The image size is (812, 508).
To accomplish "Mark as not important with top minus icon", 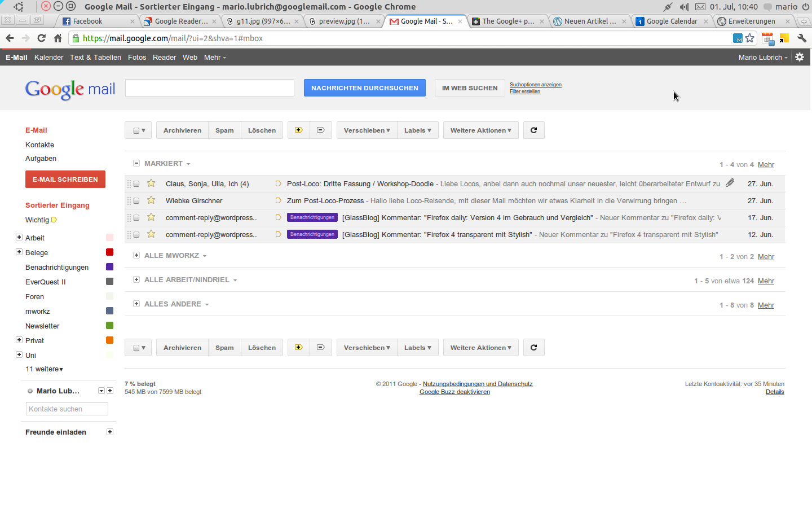I will pos(320,130).
